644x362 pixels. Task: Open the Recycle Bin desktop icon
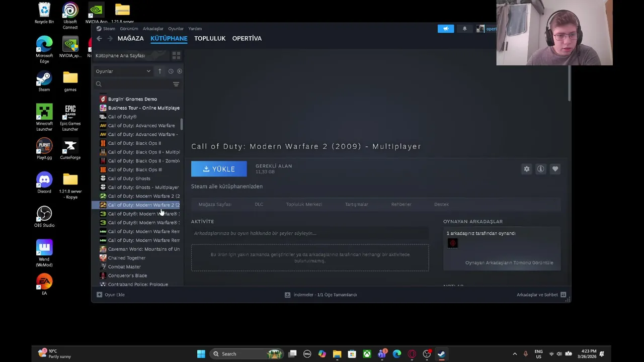click(44, 14)
